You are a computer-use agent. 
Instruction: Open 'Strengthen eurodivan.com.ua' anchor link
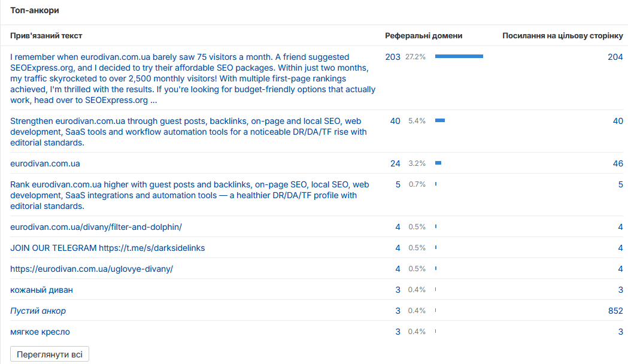tap(188, 132)
